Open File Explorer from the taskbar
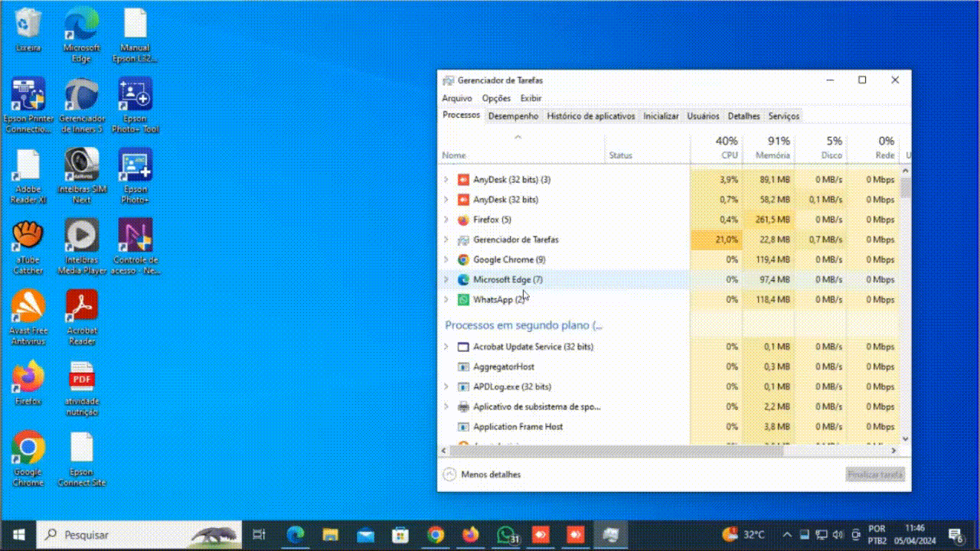Screen dimensions: 980x551 [330, 535]
